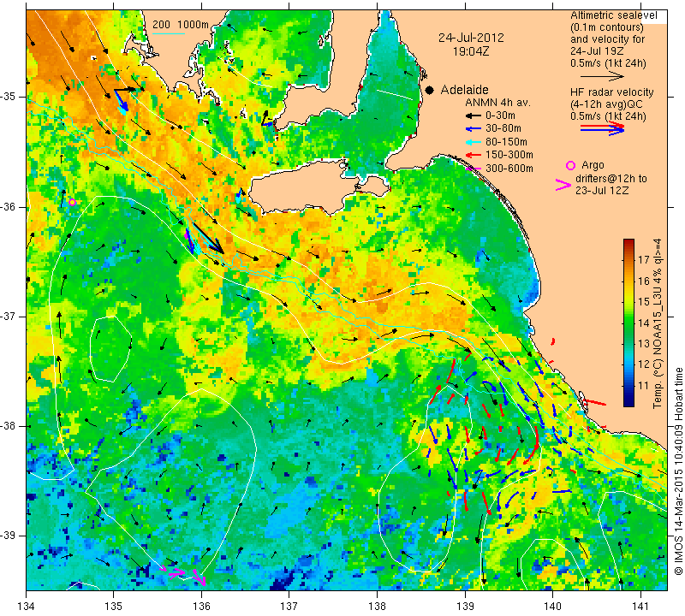This screenshot has width=685, height=616.
Task: Click the longitude 140 axis label
Action: point(552,606)
